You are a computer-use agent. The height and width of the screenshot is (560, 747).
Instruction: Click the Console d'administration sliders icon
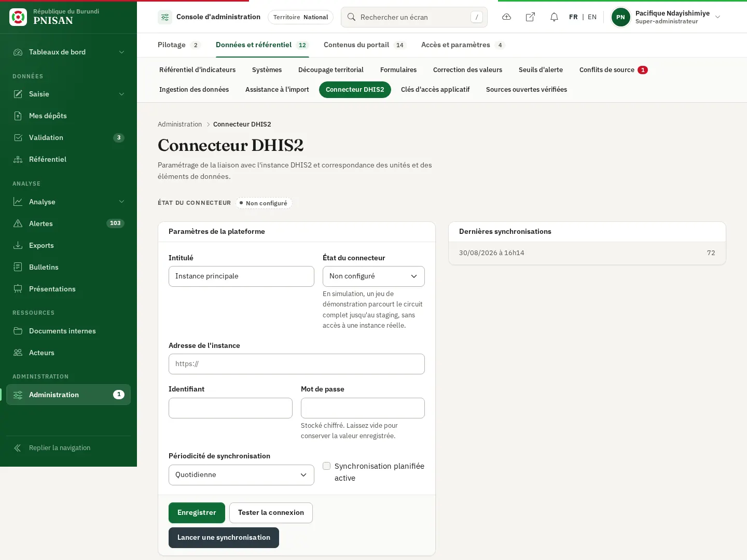click(165, 17)
